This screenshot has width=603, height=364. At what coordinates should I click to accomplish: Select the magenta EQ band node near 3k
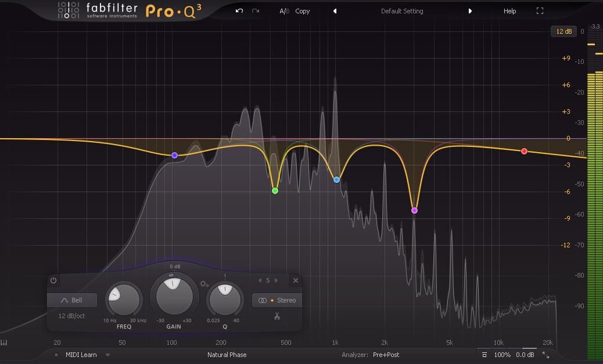click(414, 210)
